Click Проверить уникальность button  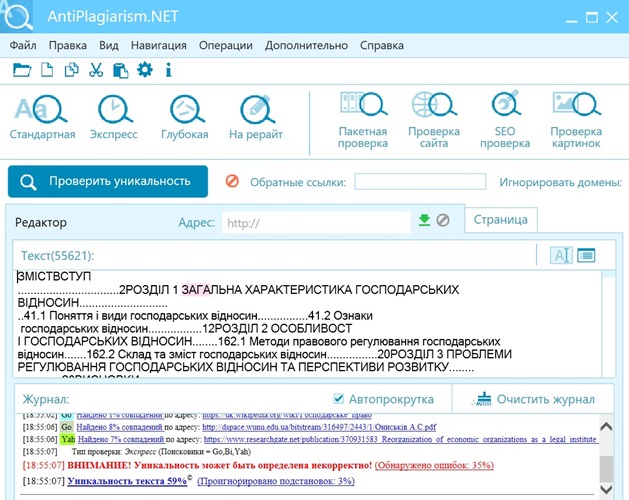pos(108,181)
